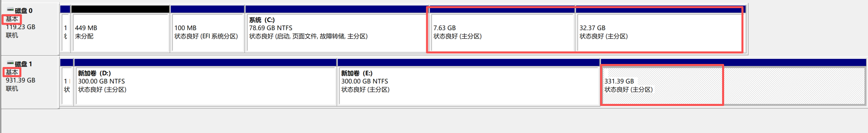Click the 基本 label under 磁盘 1
This screenshot has width=868, height=133.
[x=12, y=72]
